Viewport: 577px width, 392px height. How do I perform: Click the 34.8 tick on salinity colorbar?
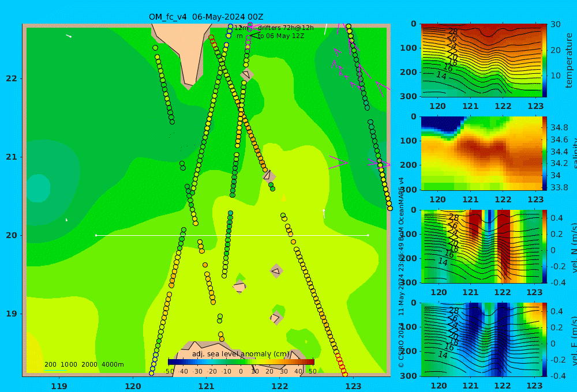point(559,127)
